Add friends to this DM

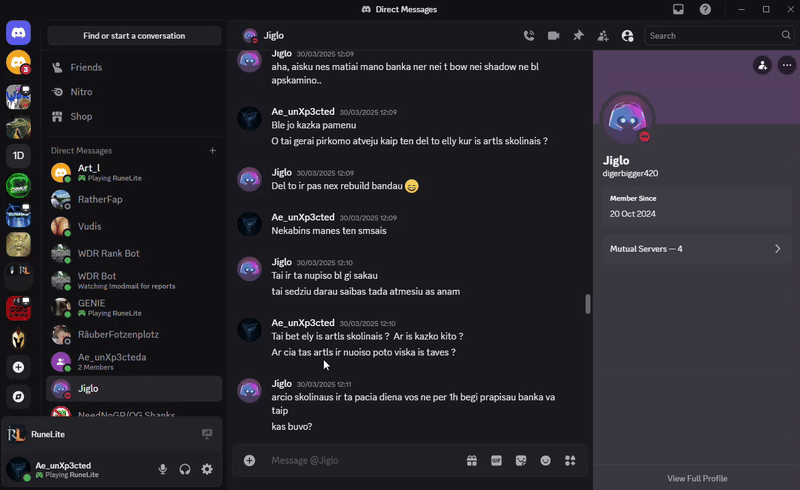click(603, 36)
